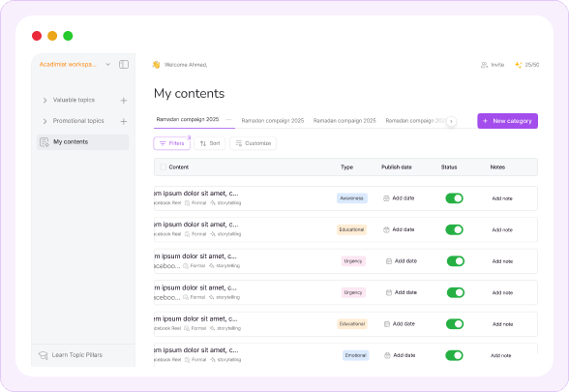Add a new Valuable topic with plus
The width and height of the screenshot is (569, 392).
[x=124, y=101]
